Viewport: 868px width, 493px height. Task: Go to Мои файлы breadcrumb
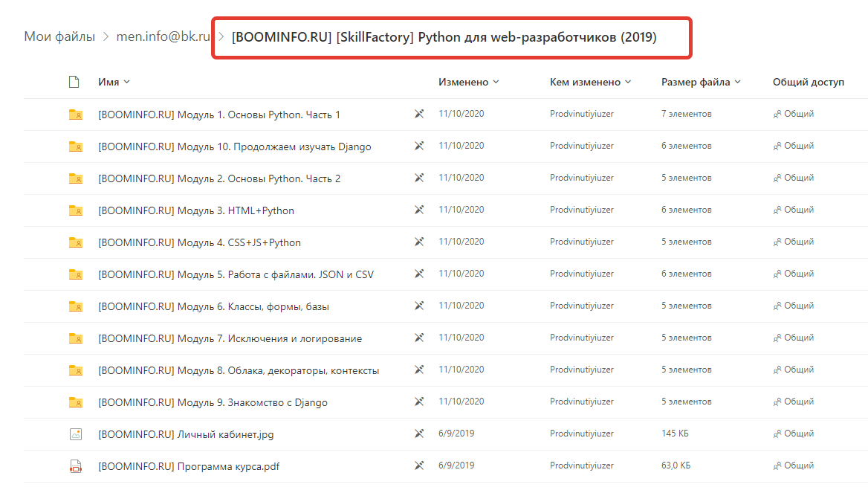tap(59, 36)
